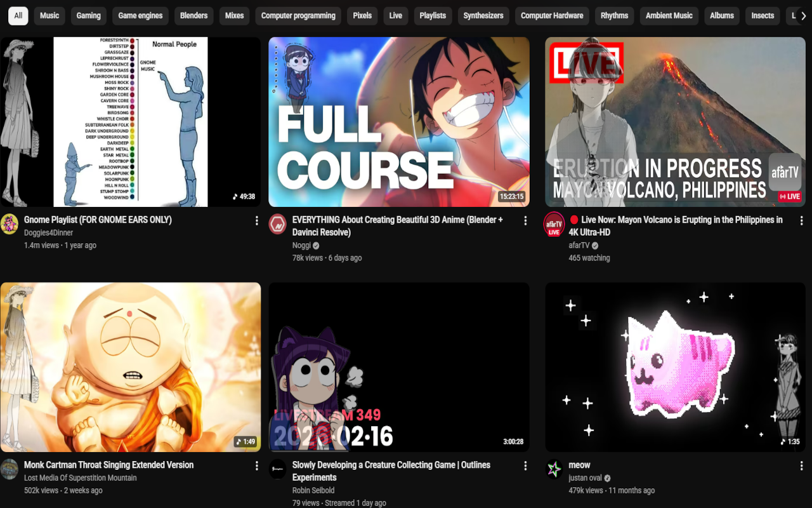This screenshot has width=812, height=508.
Task: Open the meow video title
Action: click(579, 465)
